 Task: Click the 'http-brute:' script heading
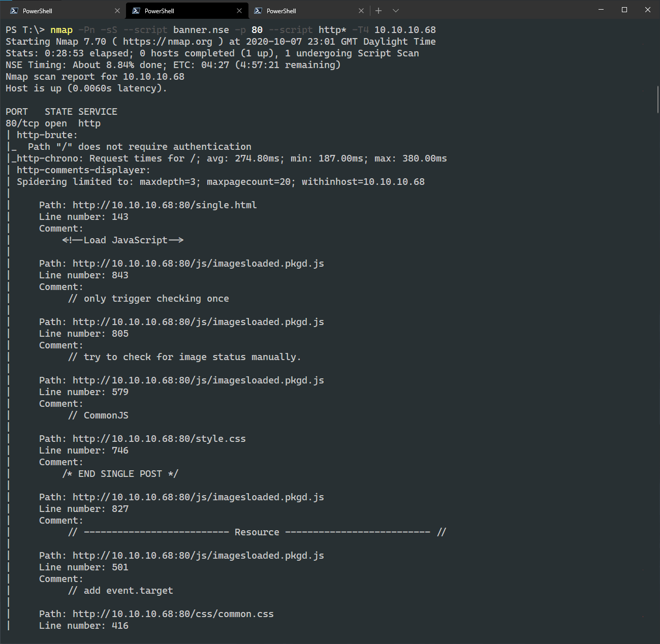click(47, 135)
